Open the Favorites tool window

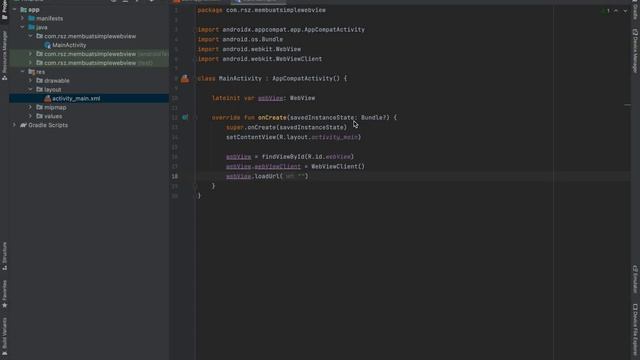pyautogui.click(x=4, y=294)
